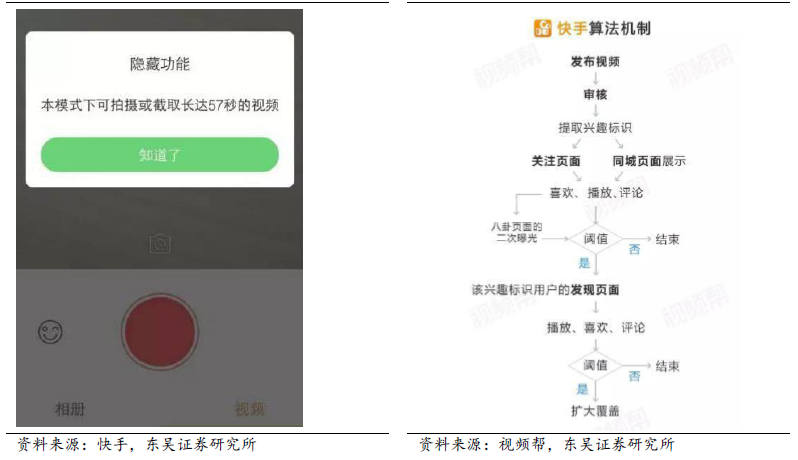Click the 八卦页面的二次曝光 label
Screen dimensions: 798x460
point(517,232)
